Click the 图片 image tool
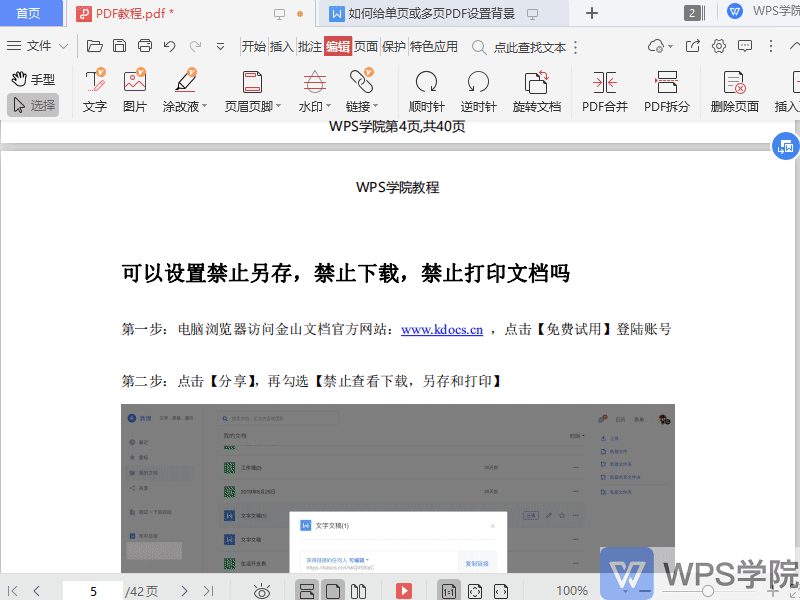Screen dimensions: 800x600 click(x=135, y=90)
